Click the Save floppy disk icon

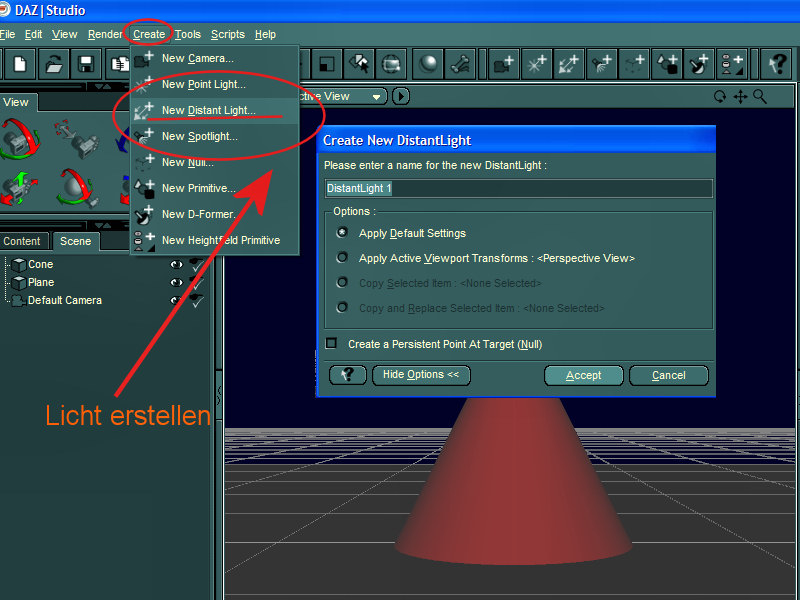[x=86, y=64]
